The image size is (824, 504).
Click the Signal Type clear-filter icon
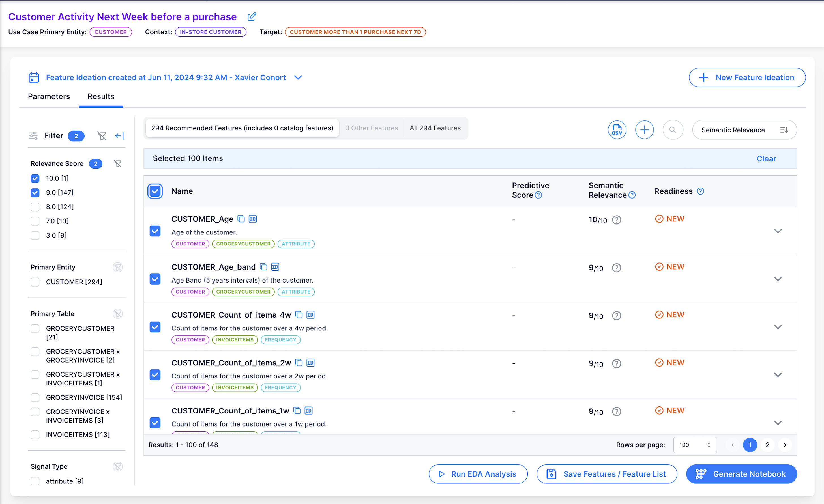coord(118,466)
